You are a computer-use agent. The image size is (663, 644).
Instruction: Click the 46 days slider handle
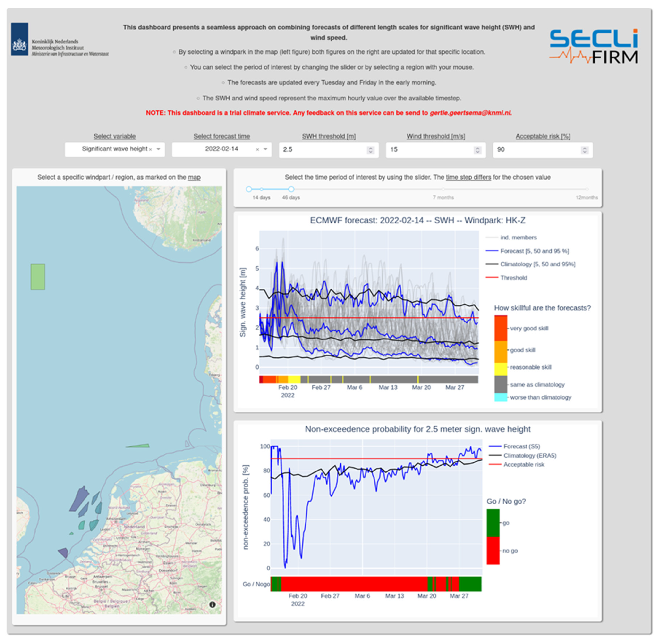(x=291, y=189)
